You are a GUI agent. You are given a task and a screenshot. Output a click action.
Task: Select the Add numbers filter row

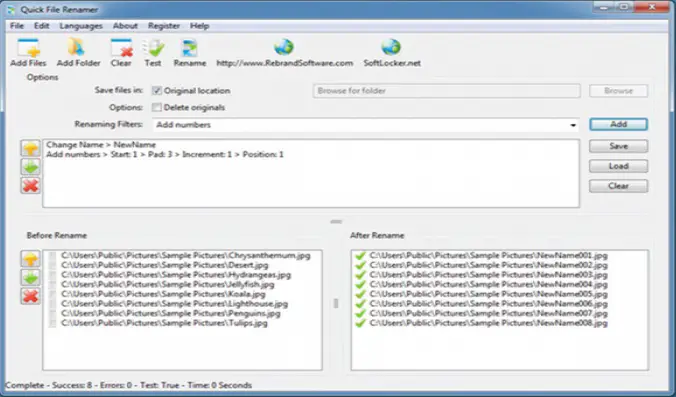[x=165, y=154]
